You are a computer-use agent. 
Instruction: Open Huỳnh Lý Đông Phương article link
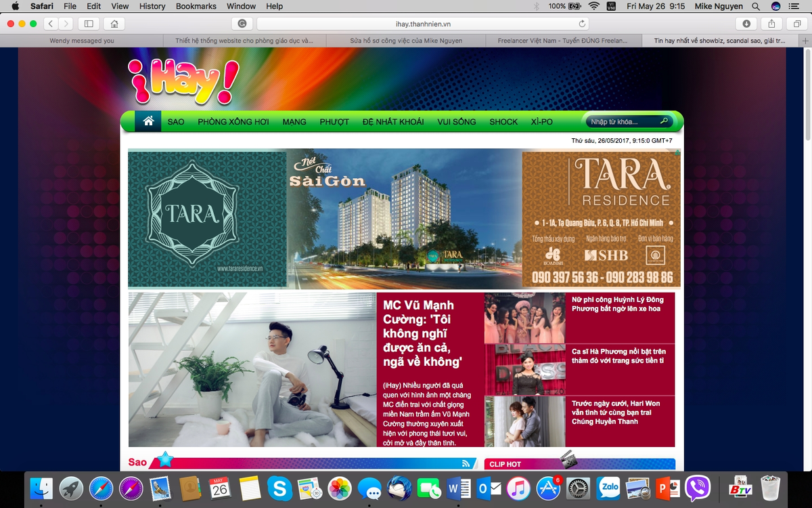tap(618, 304)
